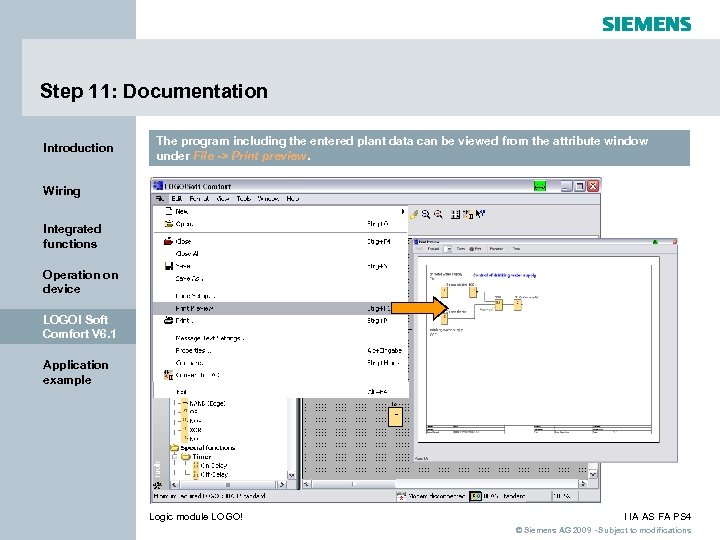Select the NAND (Edge) tree item
The width and height of the screenshot is (720, 540).
(x=207, y=403)
